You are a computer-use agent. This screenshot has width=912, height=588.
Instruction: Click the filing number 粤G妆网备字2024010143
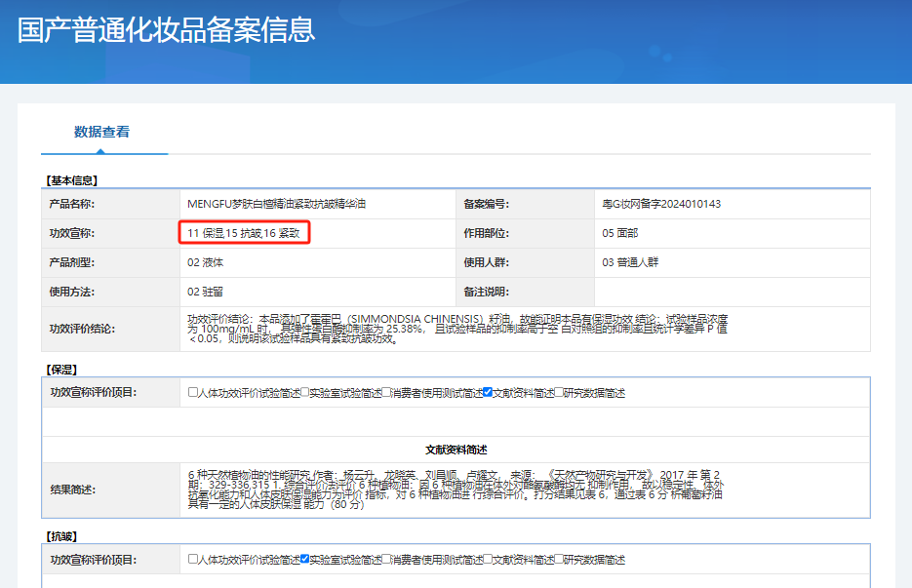pyautogui.click(x=661, y=204)
